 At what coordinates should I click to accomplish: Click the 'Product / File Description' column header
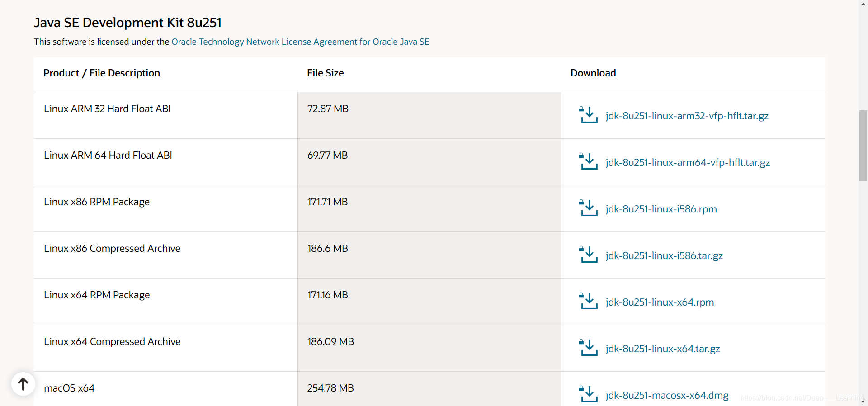point(102,73)
